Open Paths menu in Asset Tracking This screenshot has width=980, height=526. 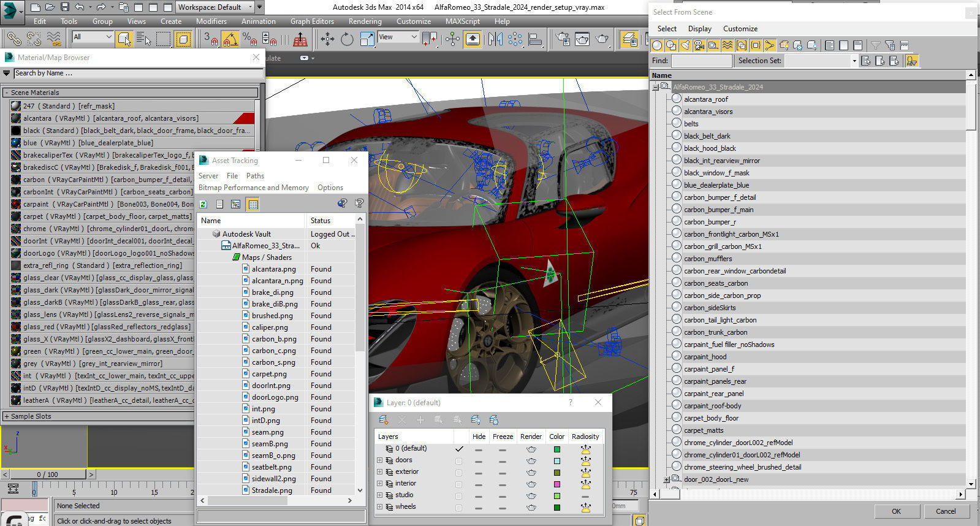255,175
